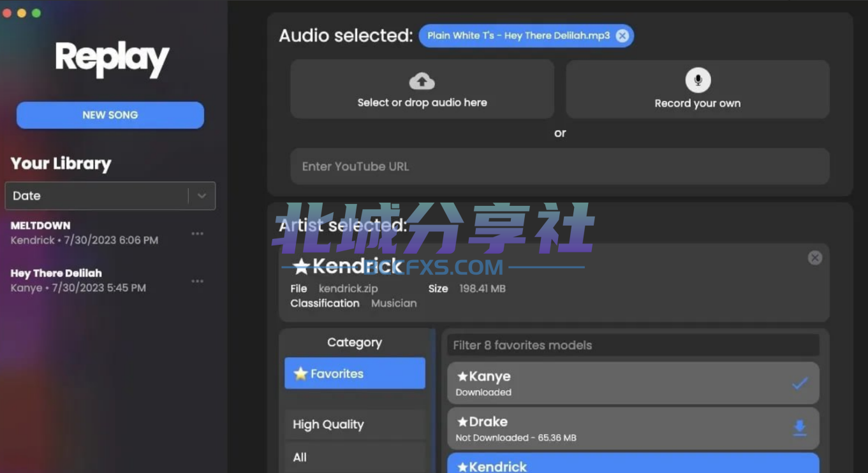
Task: Clear the selected Kendrick artist
Action: tap(815, 258)
